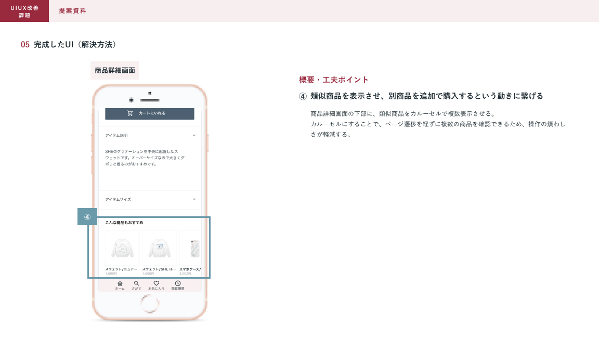The width and height of the screenshot is (599, 364).
Task: Collapse the アイテム説明 section chevron
Action: click(x=194, y=135)
